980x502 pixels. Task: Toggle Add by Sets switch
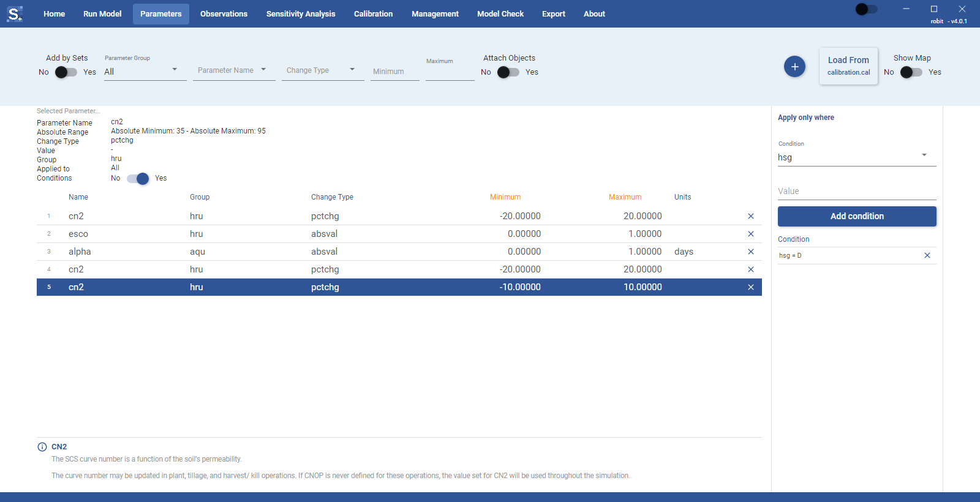coord(66,72)
